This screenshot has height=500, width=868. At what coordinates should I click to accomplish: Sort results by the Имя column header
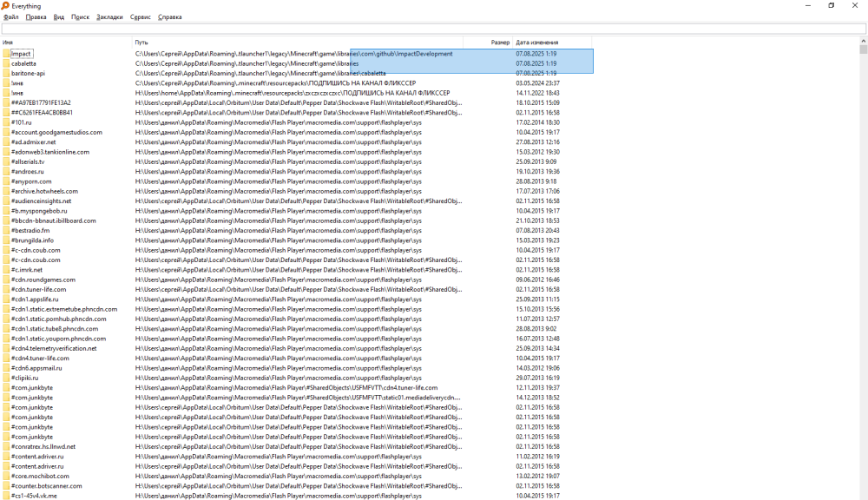tap(66, 42)
